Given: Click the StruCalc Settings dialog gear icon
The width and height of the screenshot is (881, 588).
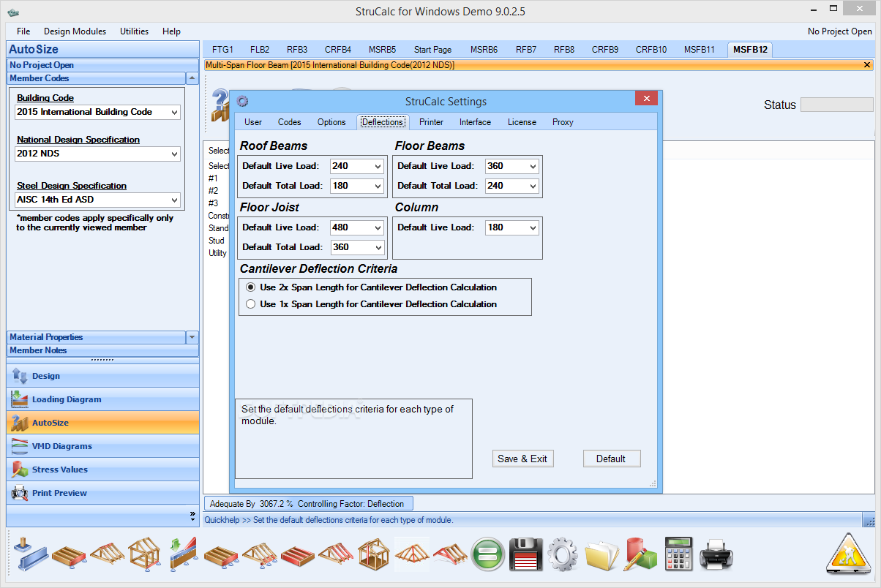Looking at the screenshot, I should coord(243,102).
